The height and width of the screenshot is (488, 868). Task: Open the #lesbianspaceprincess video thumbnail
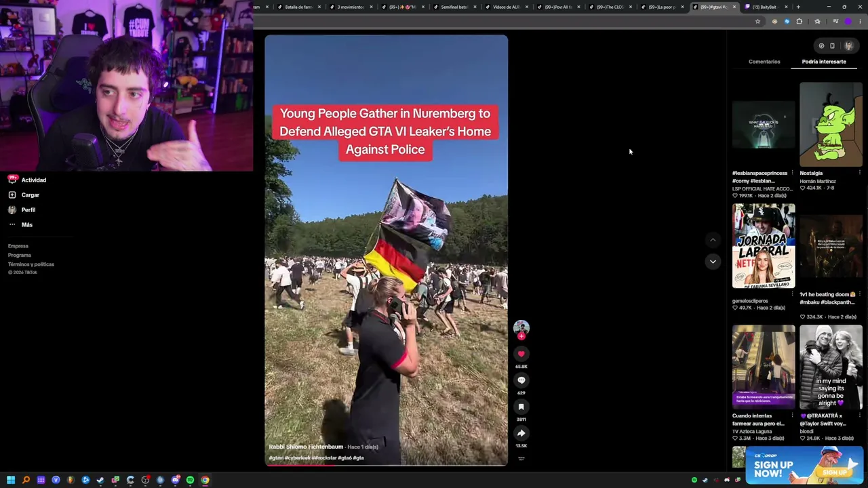click(x=764, y=125)
